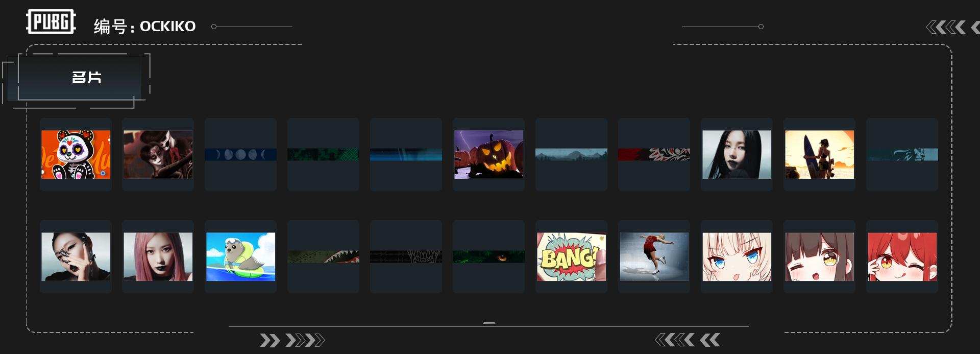Click the top-right left chevron arrows

[x=952, y=27]
